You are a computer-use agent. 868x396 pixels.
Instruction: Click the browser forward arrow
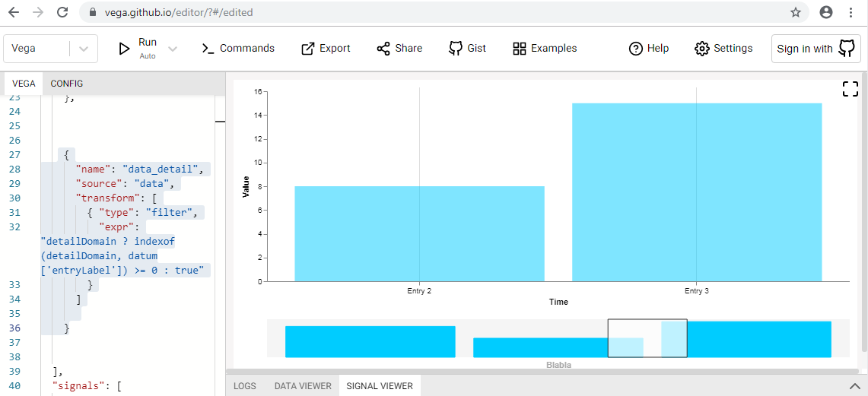(38, 12)
